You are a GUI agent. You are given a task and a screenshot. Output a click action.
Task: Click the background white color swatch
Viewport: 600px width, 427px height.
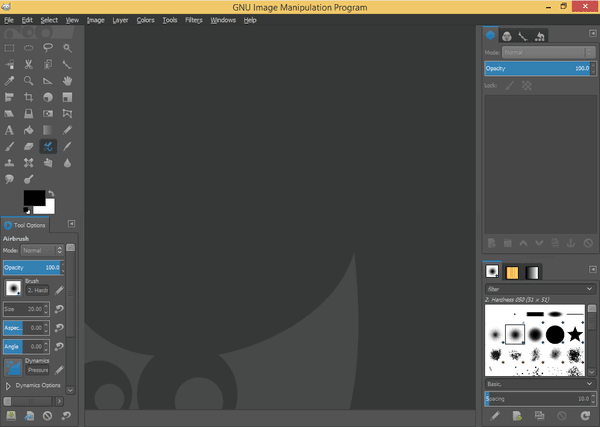coord(49,208)
